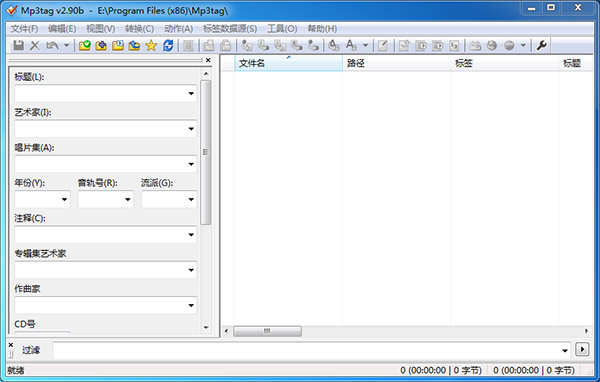This screenshot has width=600, height=382.
Task: Click the Open playlist folder icon
Action: 118,46
